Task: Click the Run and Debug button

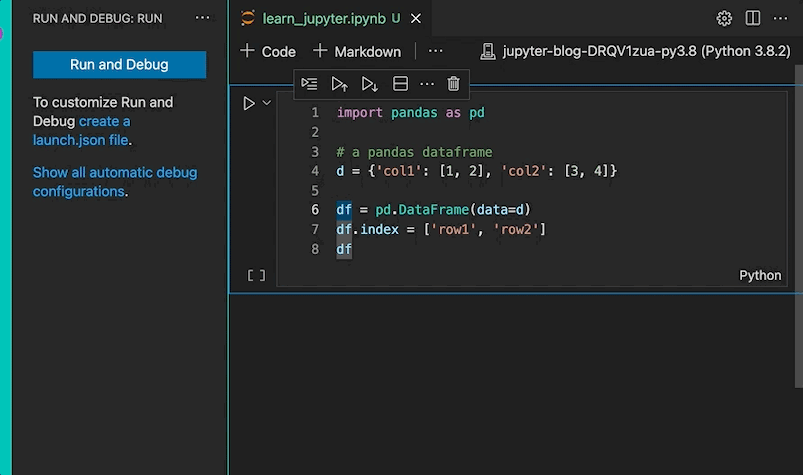Action: click(119, 64)
